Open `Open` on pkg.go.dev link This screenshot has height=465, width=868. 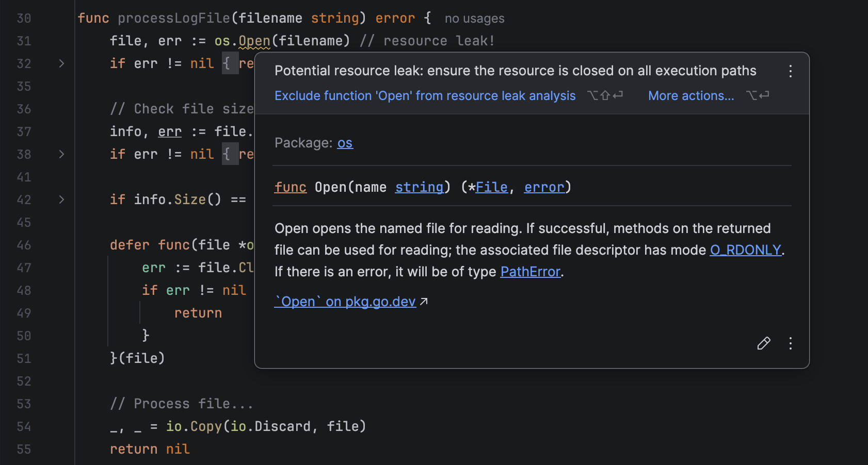pos(345,302)
